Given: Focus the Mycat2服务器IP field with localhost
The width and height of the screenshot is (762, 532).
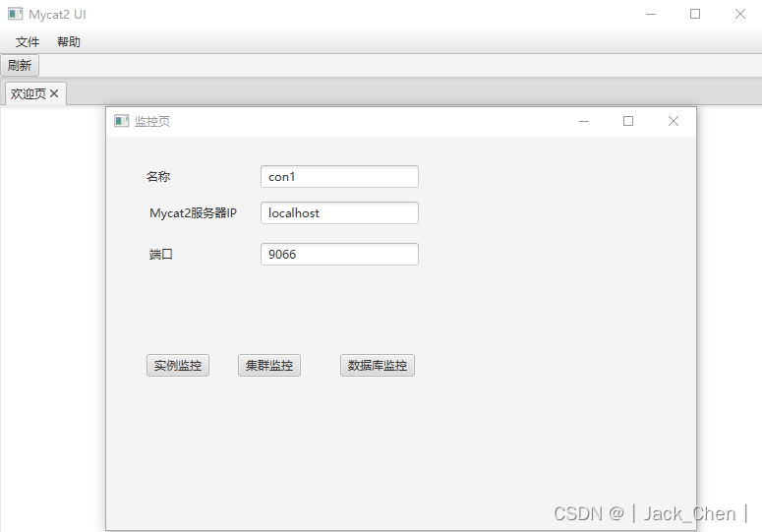Looking at the screenshot, I should pos(339,212).
